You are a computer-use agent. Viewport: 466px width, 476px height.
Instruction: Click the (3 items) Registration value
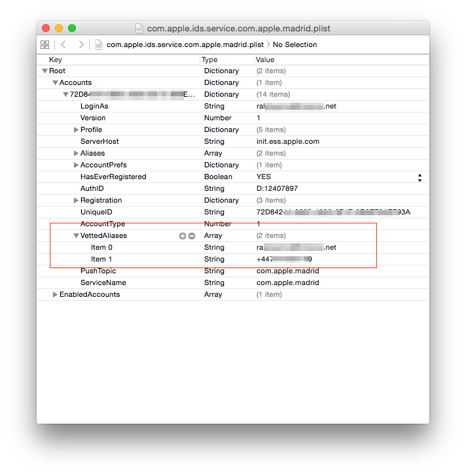(x=271, y=200)
